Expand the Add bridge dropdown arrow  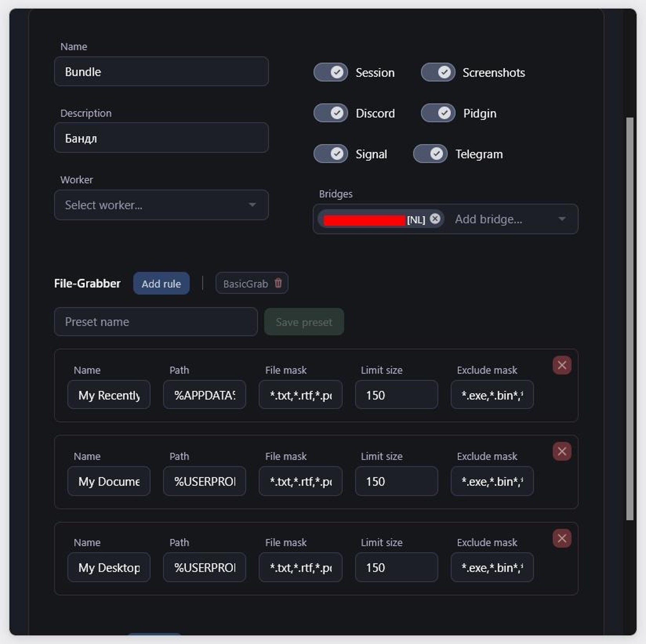[x=562, y=219]
